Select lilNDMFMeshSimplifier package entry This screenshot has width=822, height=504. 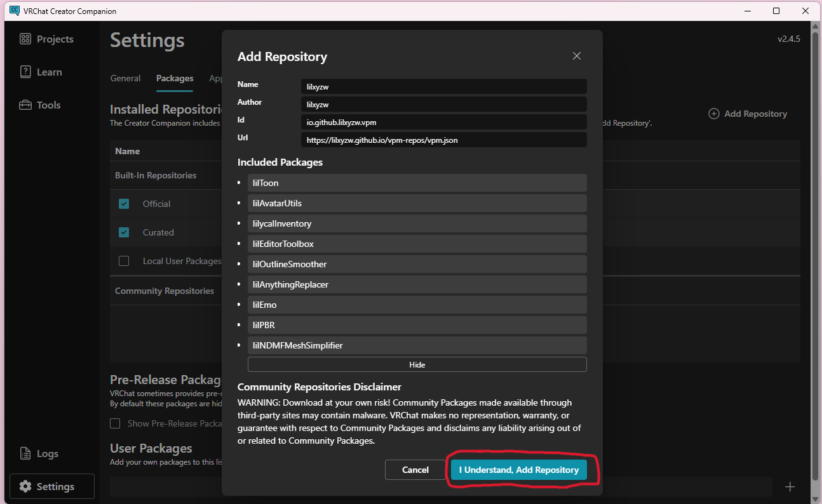[x=417, y=345]
